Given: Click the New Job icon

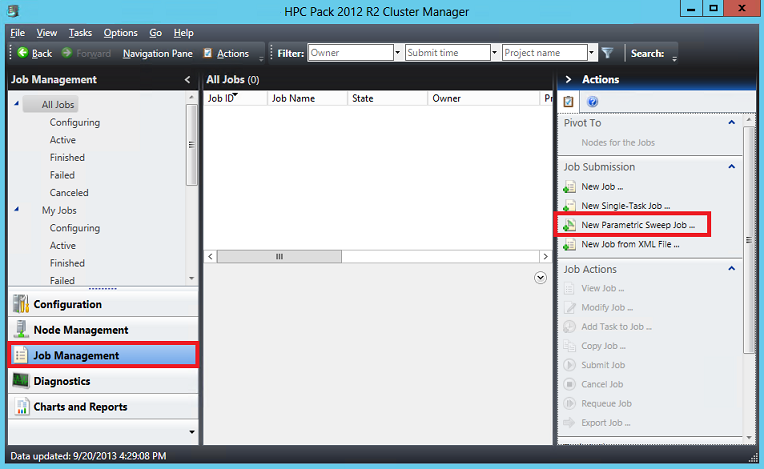Looking at the screenshot, I should click(x=569, y=187).
